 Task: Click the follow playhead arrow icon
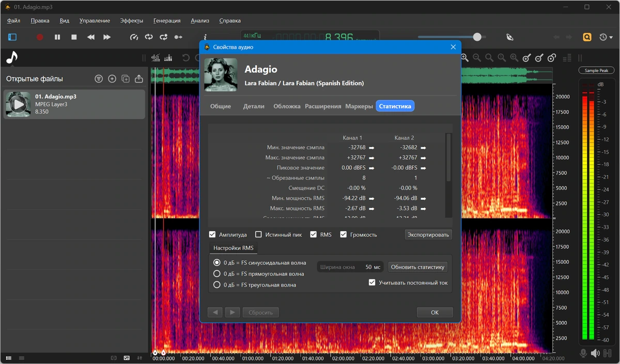coord(178,37)
